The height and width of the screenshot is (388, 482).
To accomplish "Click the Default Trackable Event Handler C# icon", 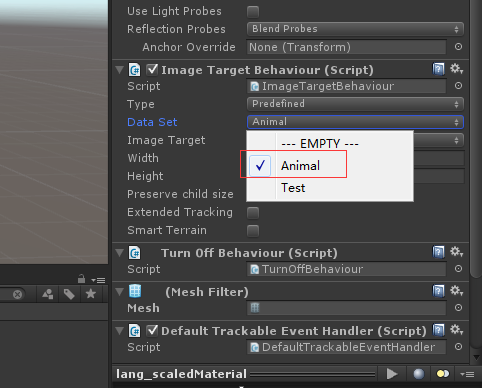I will tap(135, 331).
